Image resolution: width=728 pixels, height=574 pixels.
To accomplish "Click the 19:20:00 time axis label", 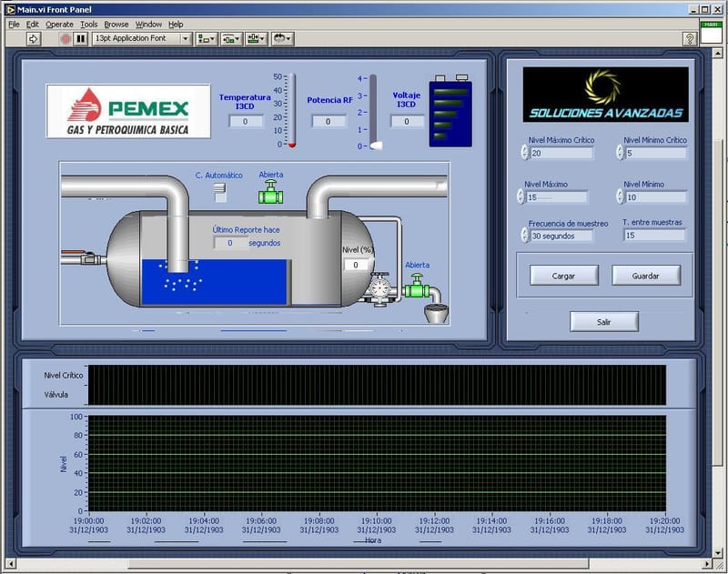I will coord(664,521).
